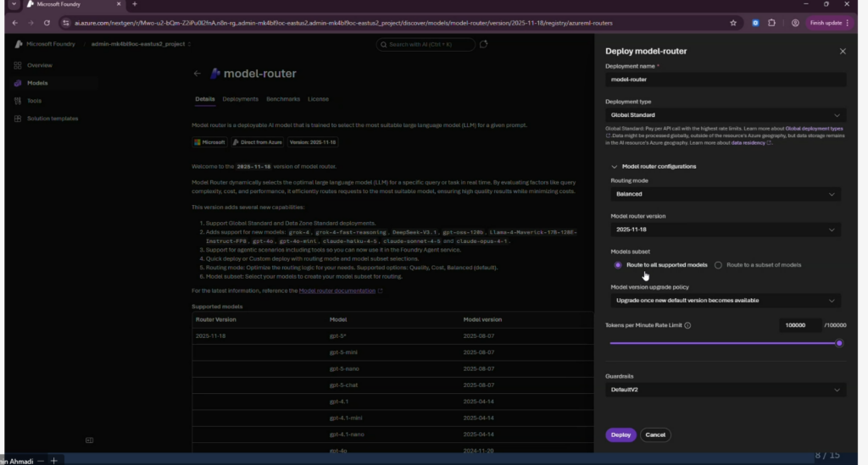Open the Guardrails DefaultV2 dropdown
The height and width of the screenshot is (465, 868).
pos(726,390)
